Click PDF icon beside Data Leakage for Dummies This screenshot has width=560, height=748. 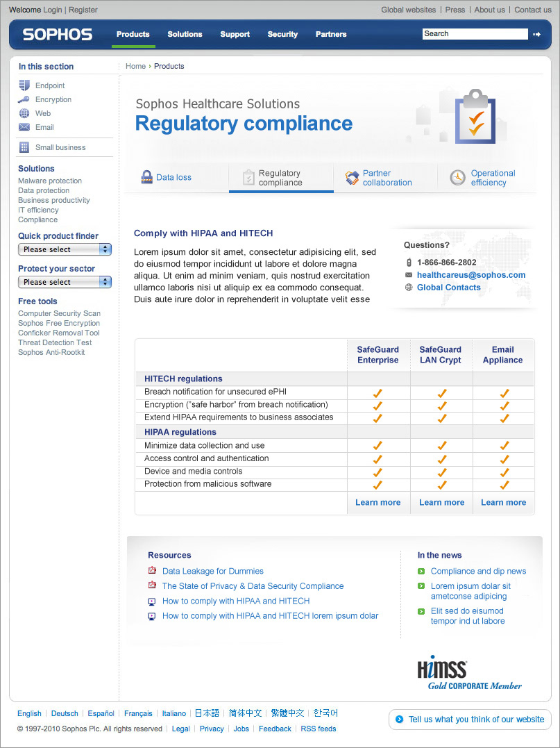[152, 570]
